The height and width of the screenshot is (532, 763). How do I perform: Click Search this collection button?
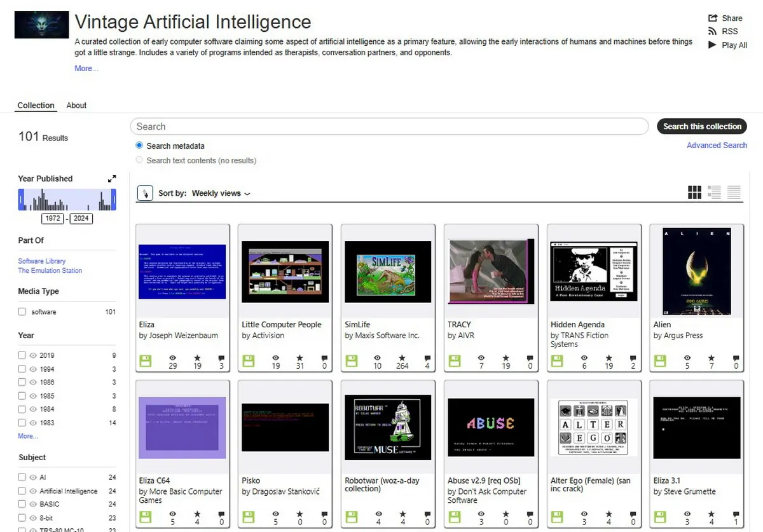tap(702, 126)
